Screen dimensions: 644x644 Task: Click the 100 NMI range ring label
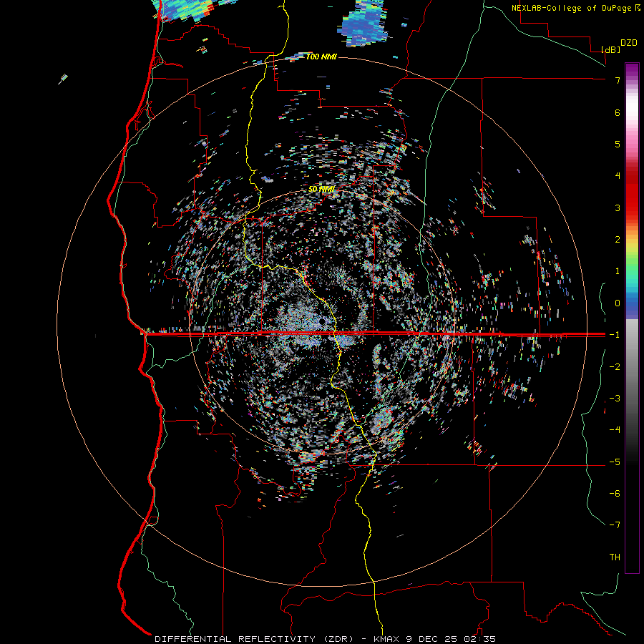321,57
